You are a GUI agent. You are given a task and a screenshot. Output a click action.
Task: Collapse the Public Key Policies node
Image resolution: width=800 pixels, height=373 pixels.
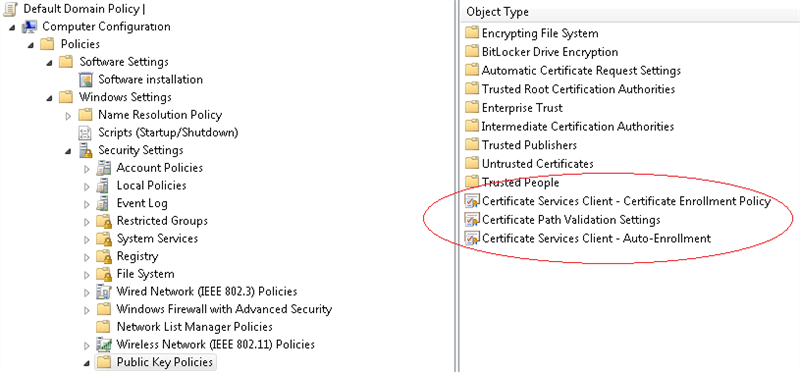(87, 363)
